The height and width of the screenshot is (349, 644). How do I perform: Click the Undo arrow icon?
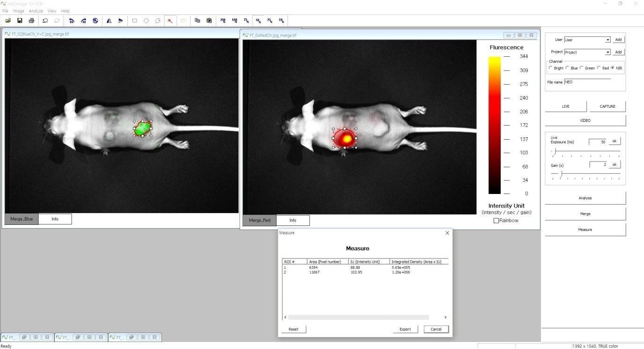(45, 21)
